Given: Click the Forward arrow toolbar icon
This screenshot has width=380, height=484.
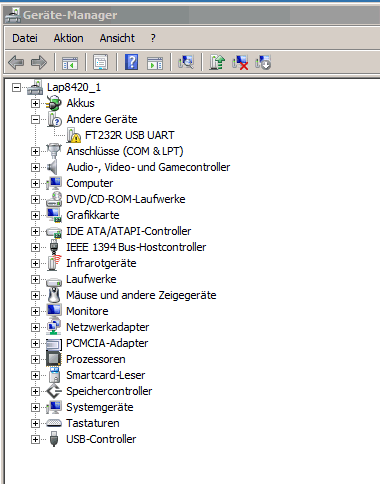Looking at the screenshot, I should [x=39, y=62].
